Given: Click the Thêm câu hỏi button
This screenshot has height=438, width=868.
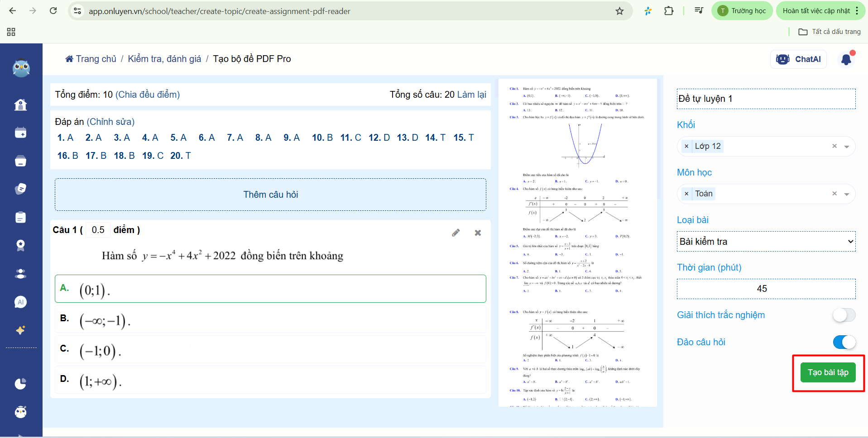Looking at the screenshot, I should 270,195.
